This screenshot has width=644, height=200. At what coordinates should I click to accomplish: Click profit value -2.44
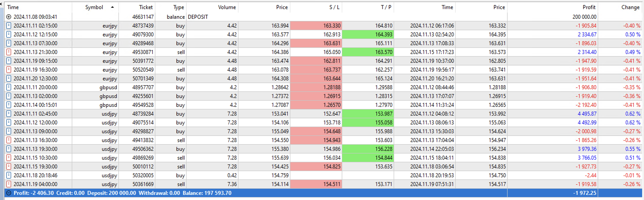point(591,175)
